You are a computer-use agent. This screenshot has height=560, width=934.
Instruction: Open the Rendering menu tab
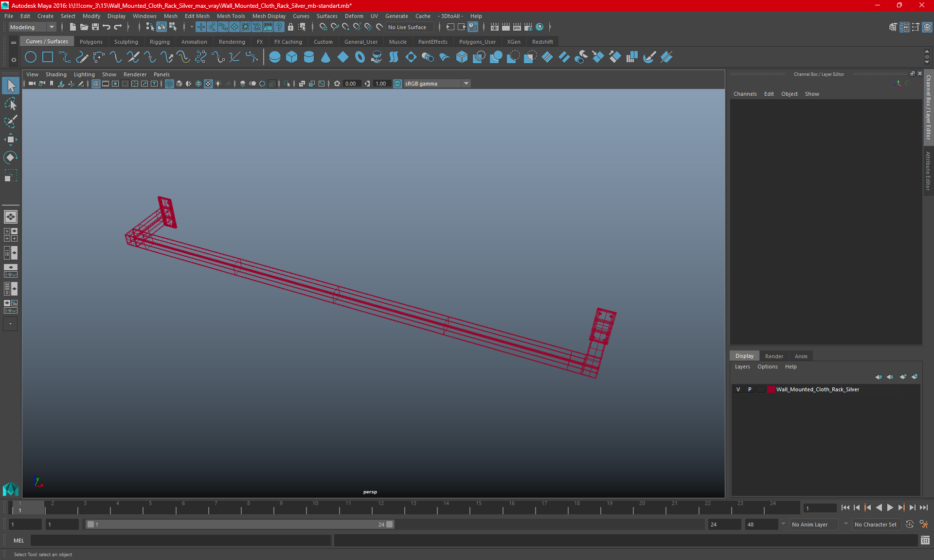click(x=232, y=41)
